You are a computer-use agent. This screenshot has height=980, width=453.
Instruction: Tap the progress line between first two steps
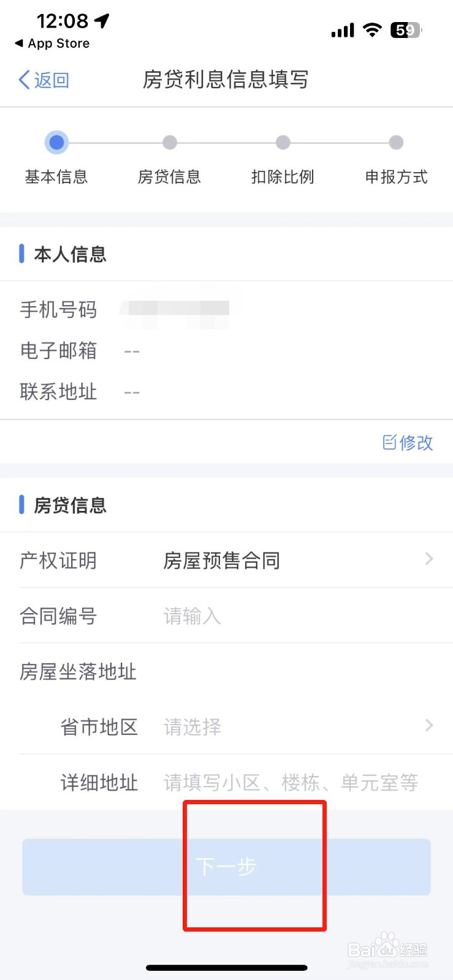pyautogui.click(x=115, y=143)
